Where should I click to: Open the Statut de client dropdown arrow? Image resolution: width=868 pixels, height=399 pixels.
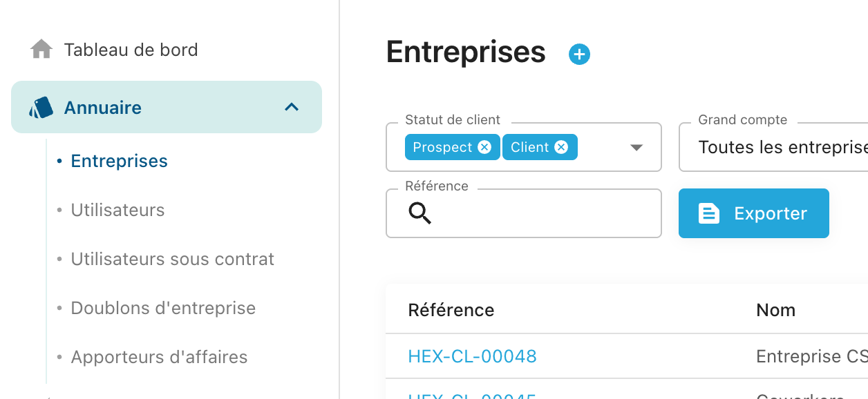635,146
